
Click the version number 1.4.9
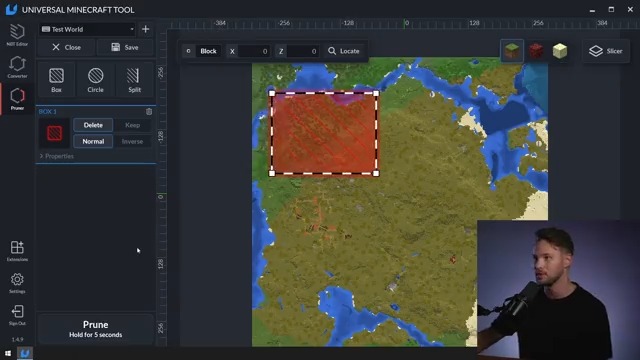(17, 339)
